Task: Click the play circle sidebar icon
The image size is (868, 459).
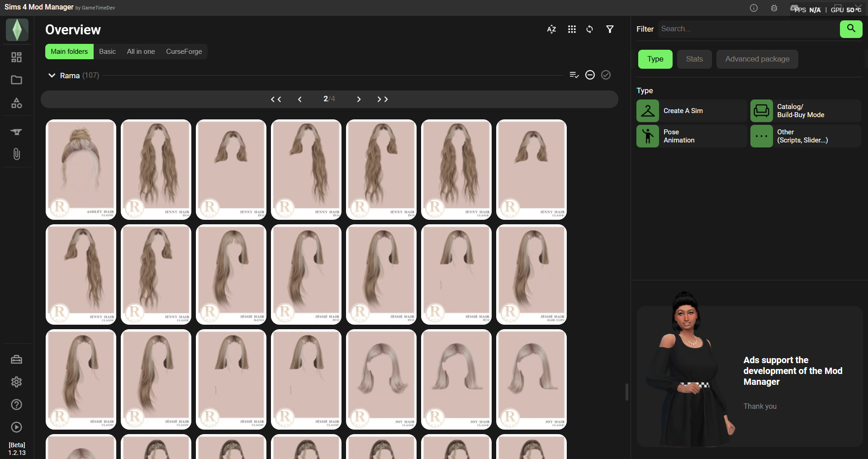Action: pos(17,427)
